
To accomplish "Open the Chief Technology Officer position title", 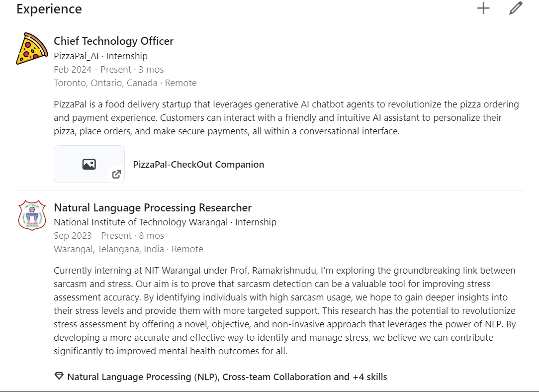I will [x=113, y=41].
